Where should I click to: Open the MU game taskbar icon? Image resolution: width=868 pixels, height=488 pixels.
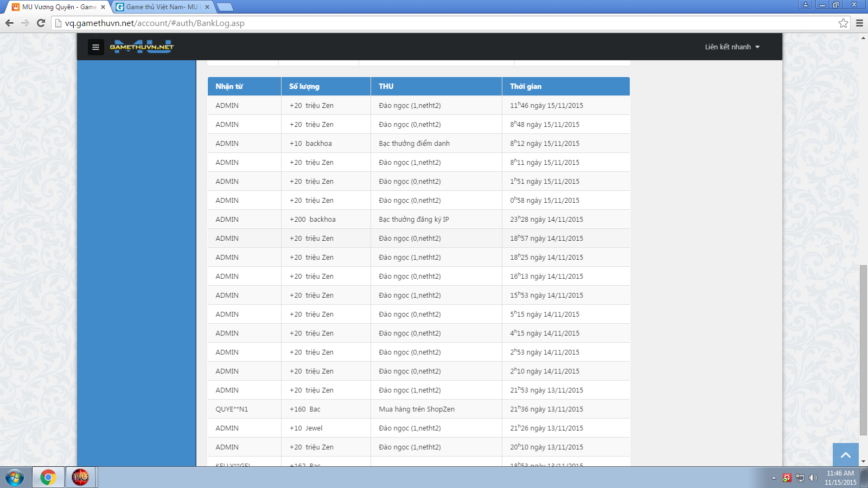(x=80, y=478)
